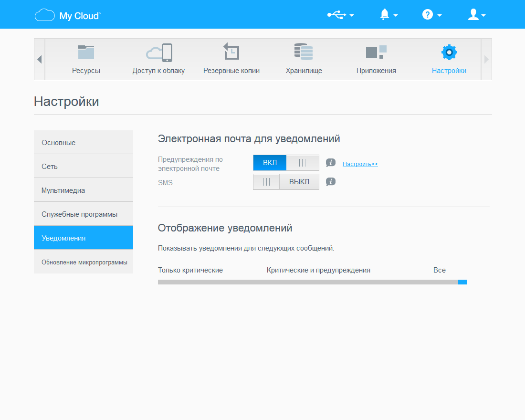Toggle email alerts ВКЛ switch
Image resolution: width=525 pixels, height=420 pixels.
[x=286, y=163]
